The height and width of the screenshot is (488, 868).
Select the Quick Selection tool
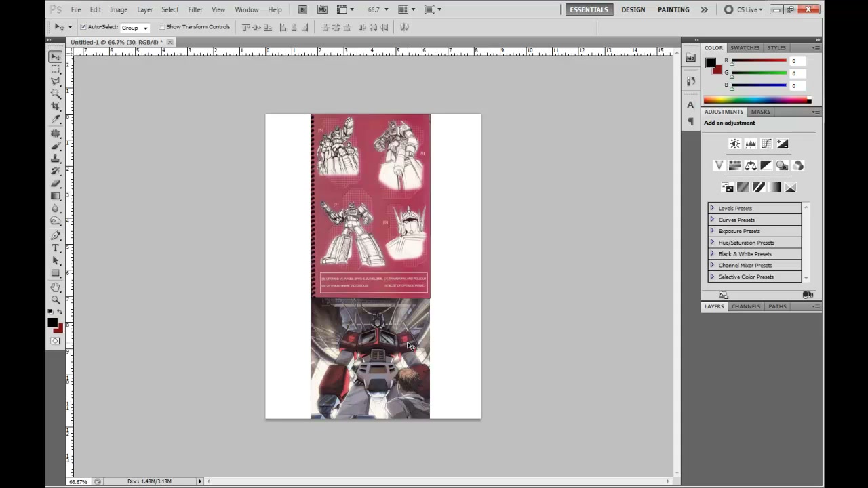56,94
